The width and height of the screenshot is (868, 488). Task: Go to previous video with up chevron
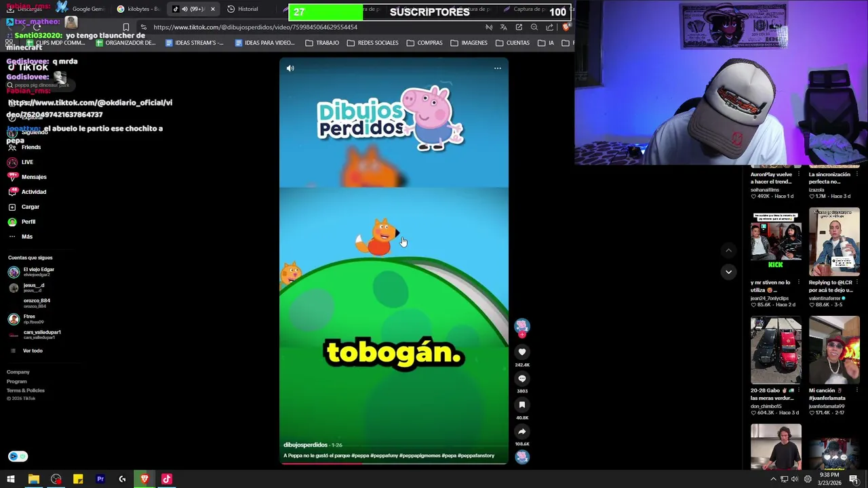click(x=728, y=250)
